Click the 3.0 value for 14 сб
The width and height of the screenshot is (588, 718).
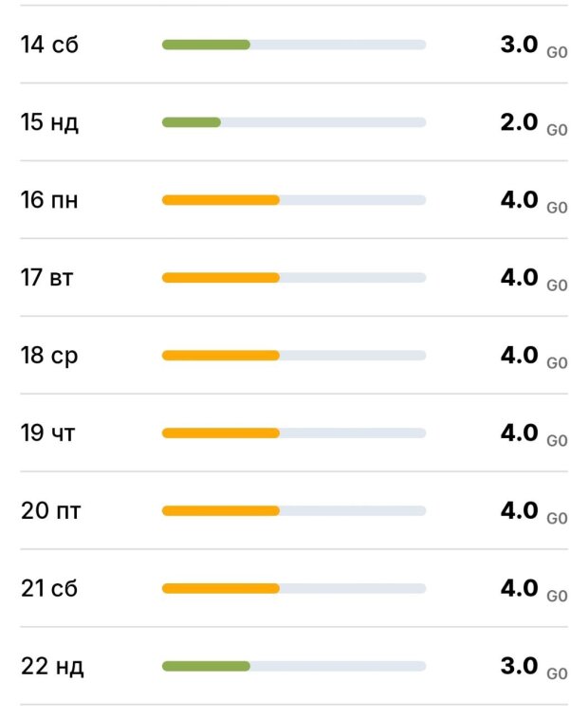click(x=519, y=45)
